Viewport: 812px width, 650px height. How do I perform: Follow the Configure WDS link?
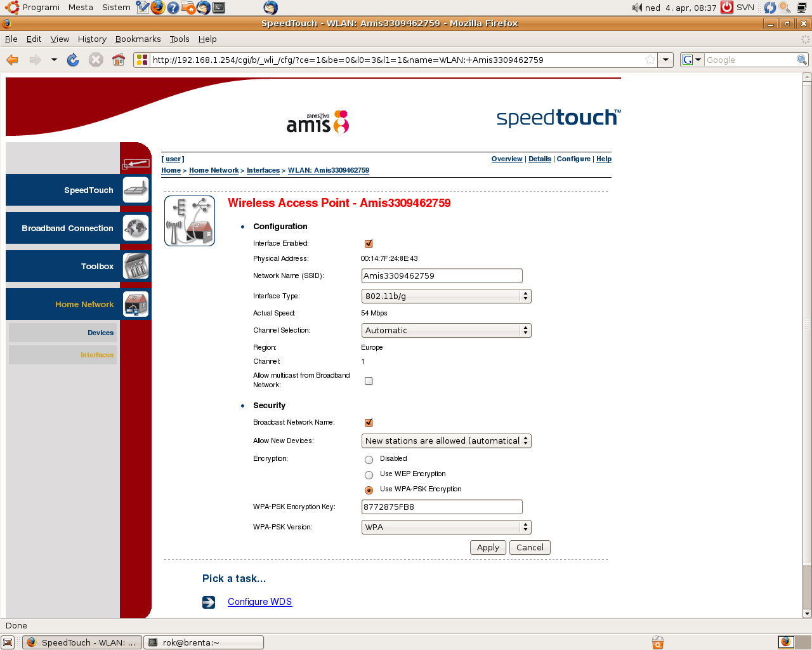click(x=259, y=602)
